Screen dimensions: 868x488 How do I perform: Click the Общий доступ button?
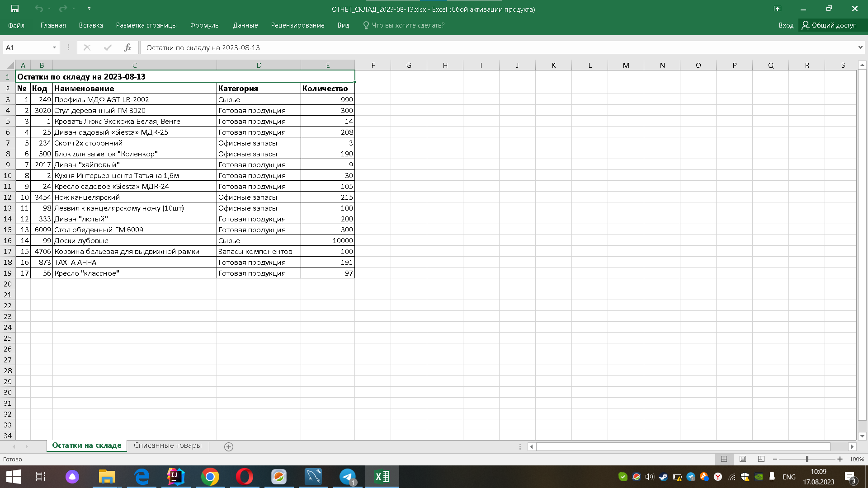pyautogui.click(x=829, y=25)
